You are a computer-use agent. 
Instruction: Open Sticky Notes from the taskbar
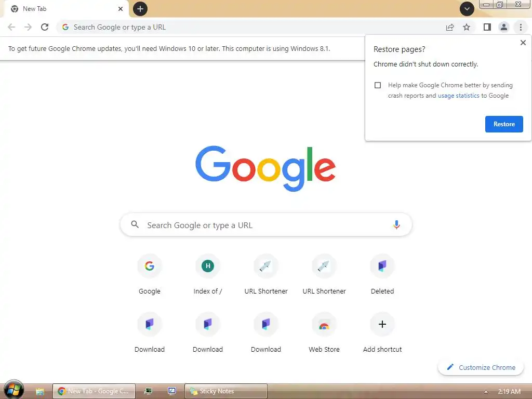pos(225,391)
